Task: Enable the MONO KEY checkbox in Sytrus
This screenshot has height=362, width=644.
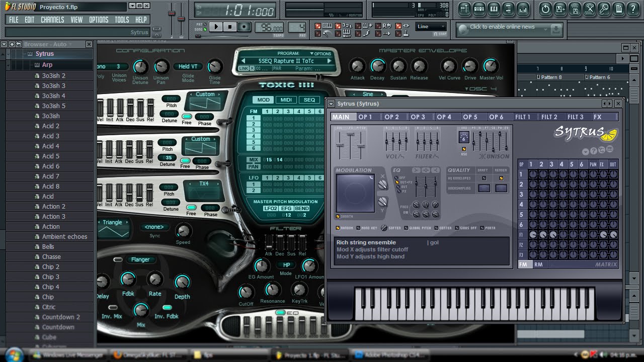Action: tap(358, 228)
